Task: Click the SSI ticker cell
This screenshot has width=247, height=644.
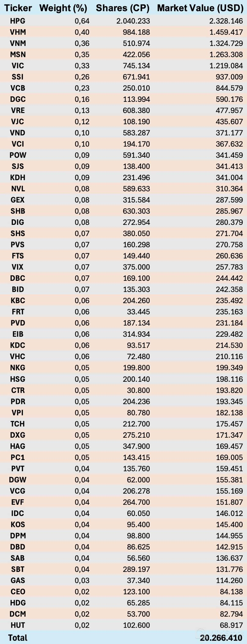Action: point(18,77)
